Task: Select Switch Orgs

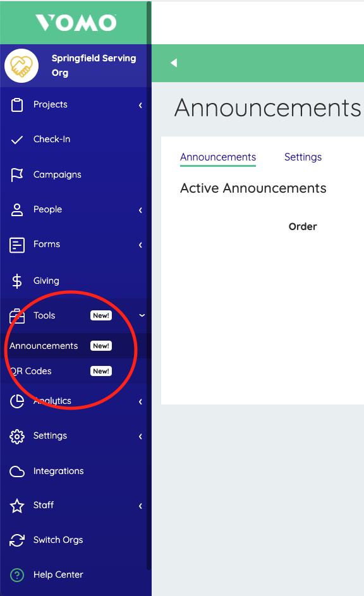Action: [58, 540]
